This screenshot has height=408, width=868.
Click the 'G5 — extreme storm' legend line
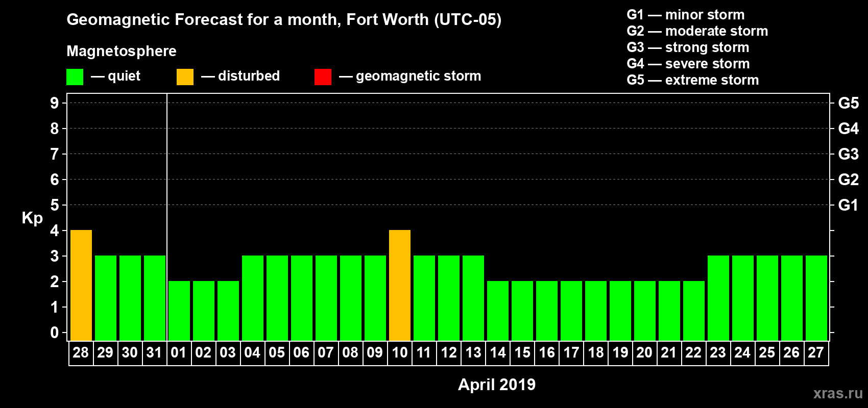693,80
